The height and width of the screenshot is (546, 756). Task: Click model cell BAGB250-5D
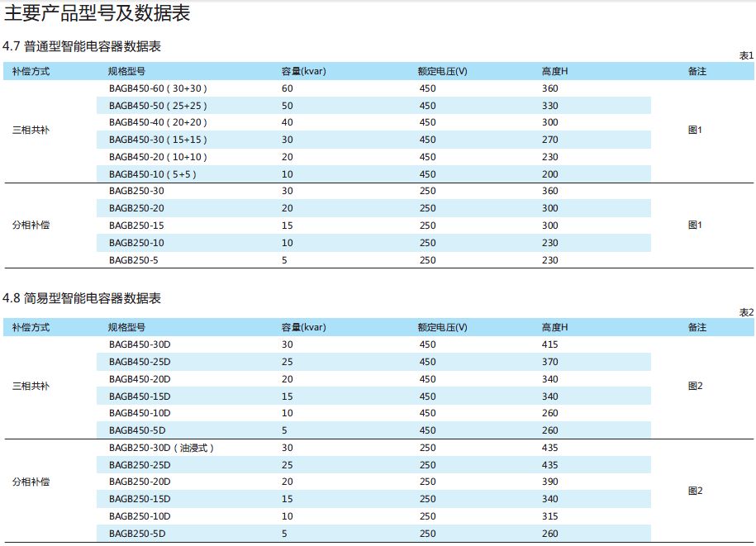pos(137,534)
